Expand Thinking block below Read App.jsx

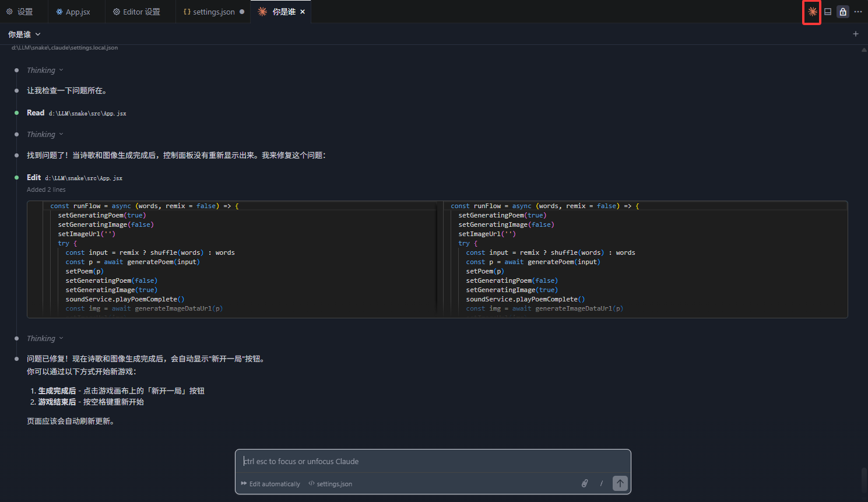click(45, 134)
